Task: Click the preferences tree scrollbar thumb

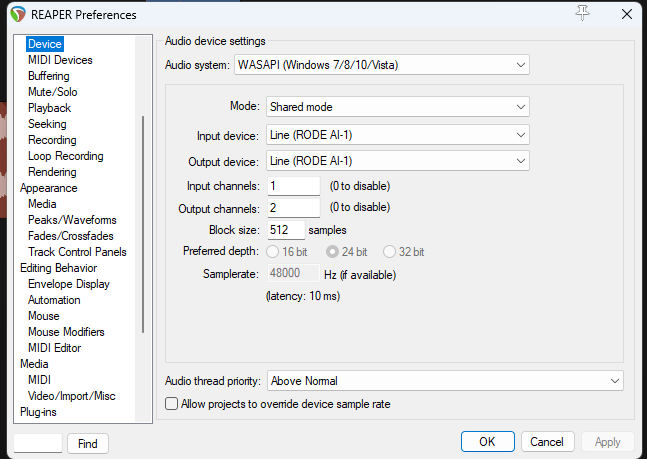Action: 143,224
